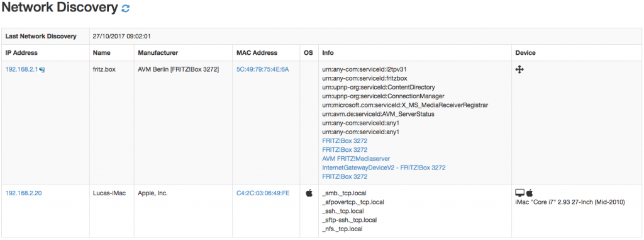This screenshot has width=644, height=240.
Task: Click the Apple icon beside the monitor icon
Action: [530, 193]
